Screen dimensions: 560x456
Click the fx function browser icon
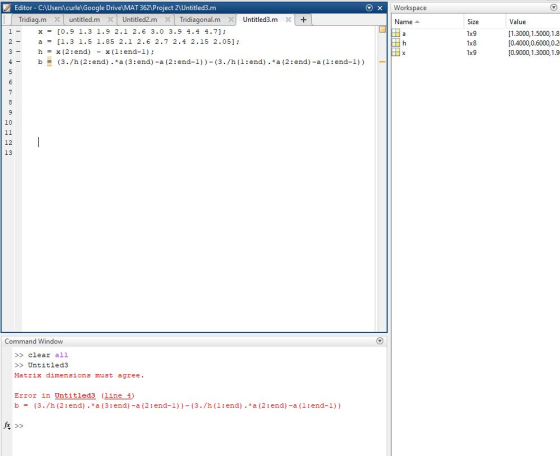pos(7,425)
